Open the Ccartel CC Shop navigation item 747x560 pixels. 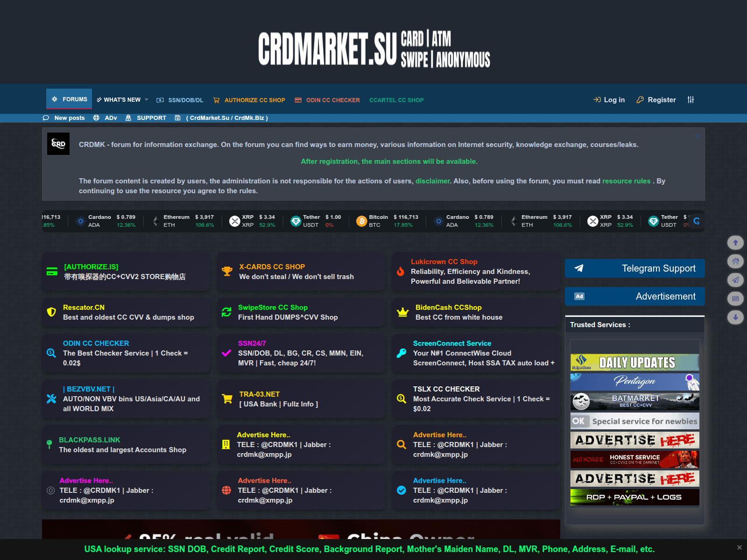tap(396, 100)
